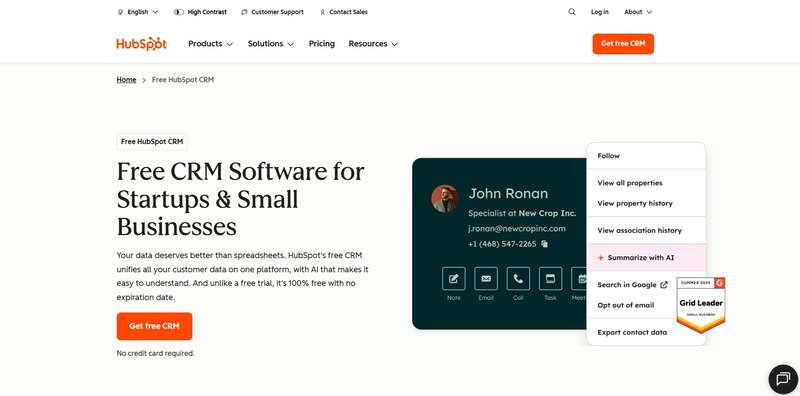Screen dimensions: 800x396
Task: Click the Note icon on contact card
Action: pyautogui.click(x=454, y=279)
